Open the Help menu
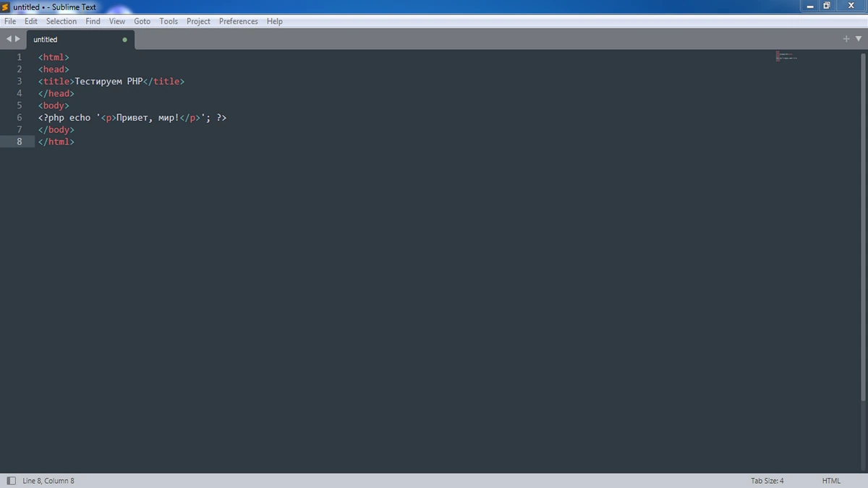The width and height of the screenshot is (868, 488). [x=274, y=21]
